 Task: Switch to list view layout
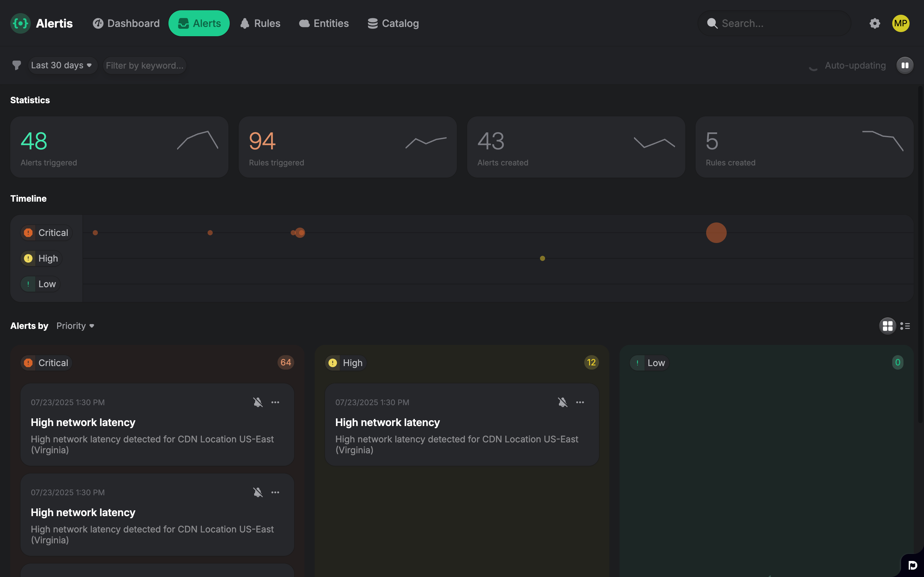(x=905, y=326)
